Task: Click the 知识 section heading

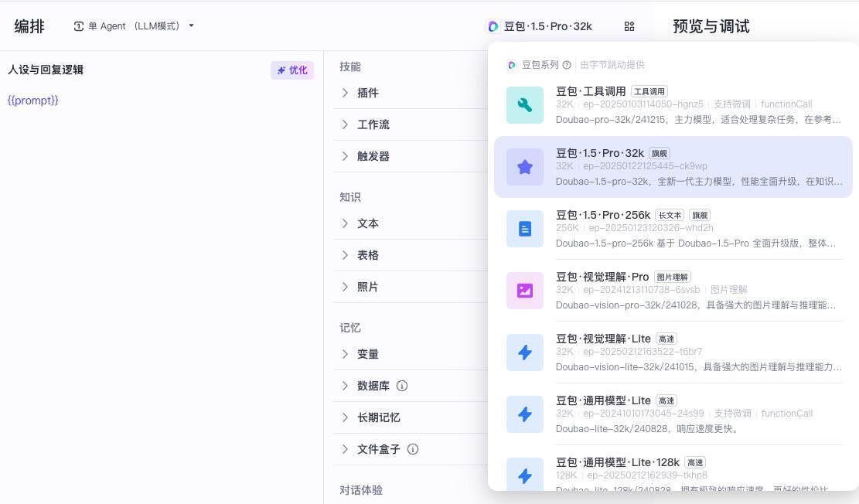Action: pyautogui.click(x=350, y=197)
